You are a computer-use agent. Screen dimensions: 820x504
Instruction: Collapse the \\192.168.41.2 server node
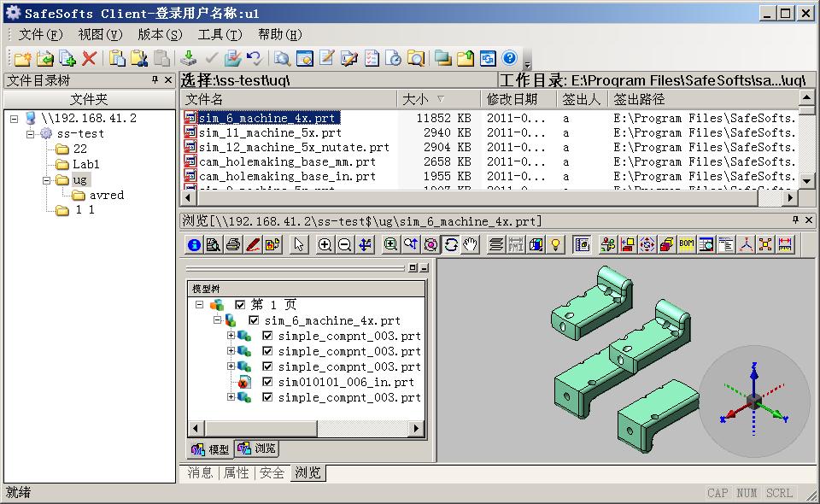(15, 119)
